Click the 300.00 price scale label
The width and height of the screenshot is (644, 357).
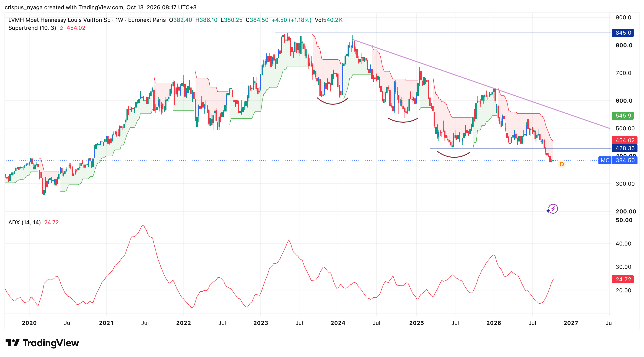625,184
